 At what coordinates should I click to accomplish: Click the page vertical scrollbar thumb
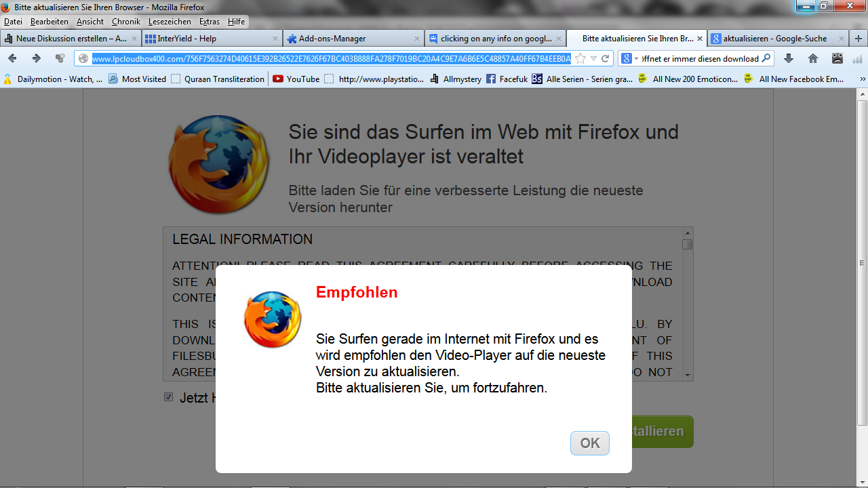point(862,263)
